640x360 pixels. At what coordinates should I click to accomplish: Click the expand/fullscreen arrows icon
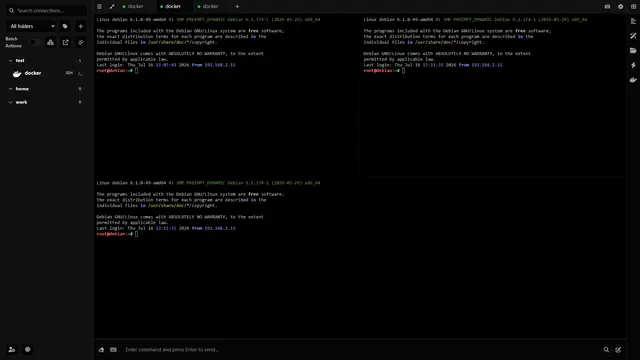(x=112, y=7)
